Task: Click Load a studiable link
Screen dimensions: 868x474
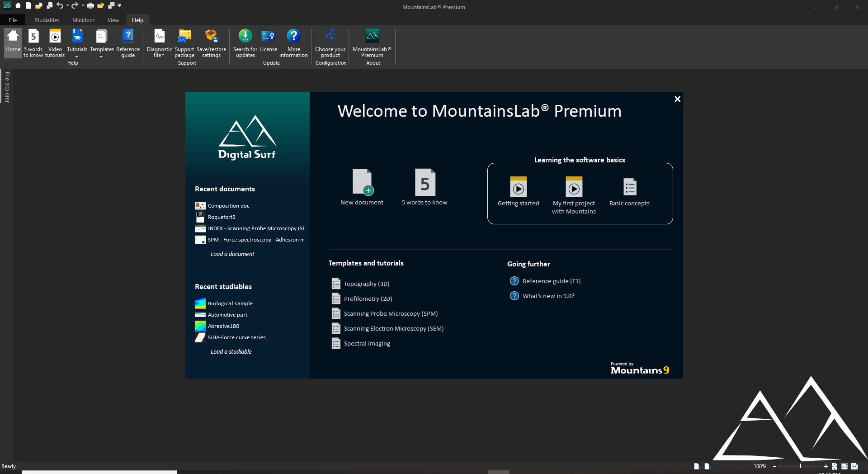Action: (231, 352)
